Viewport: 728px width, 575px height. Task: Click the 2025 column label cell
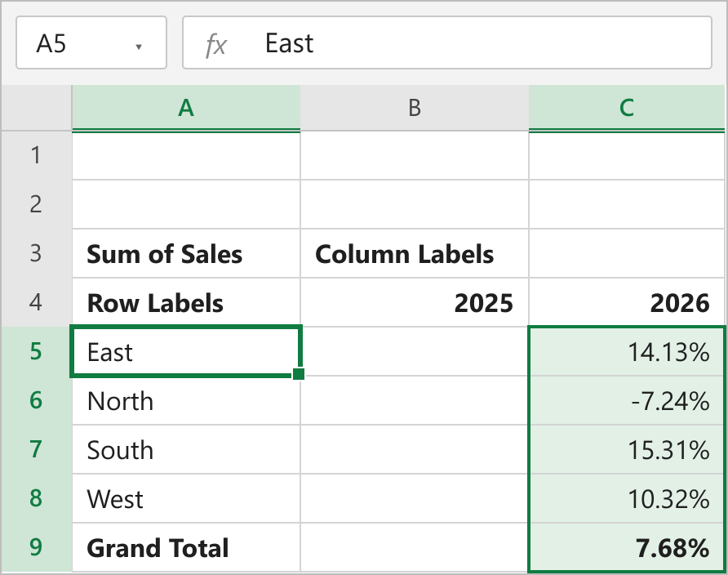[x=415, y=302]
